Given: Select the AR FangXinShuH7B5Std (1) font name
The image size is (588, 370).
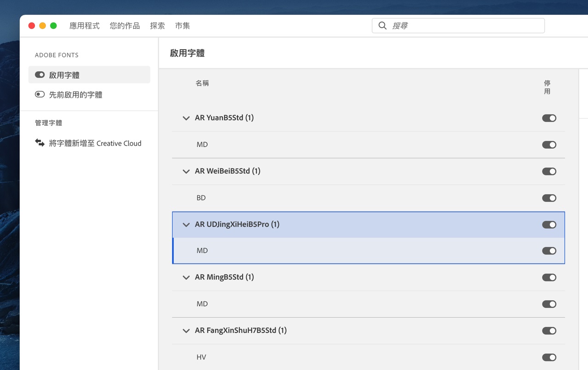Looking at the screenshot, I should coord(241,331).
